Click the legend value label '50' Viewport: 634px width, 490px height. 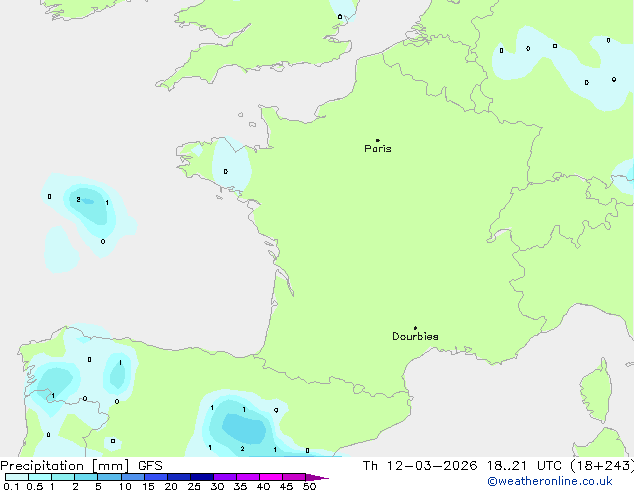(309, 486)
